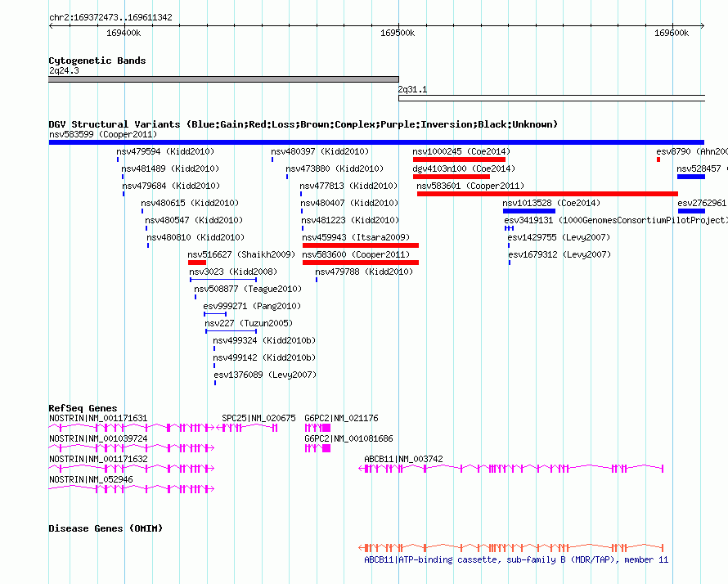Viewport: 728px width, 584px height.
Task: Click the red nsv1000245 loss bar
Action: tap(459, 159)
